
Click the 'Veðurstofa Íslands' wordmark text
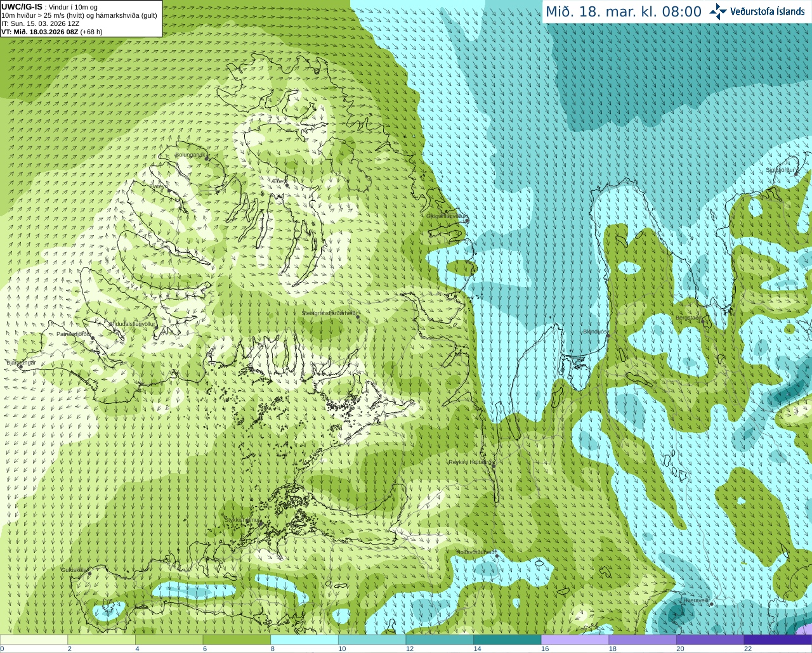click(x=768, y=11)
